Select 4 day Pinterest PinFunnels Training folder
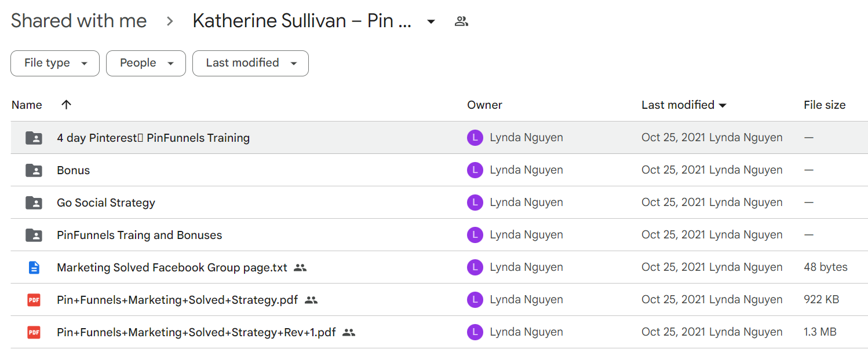Image resolution: width=868 pixels, height=364 pixels. pyautogui.click(x=153, y=138)
